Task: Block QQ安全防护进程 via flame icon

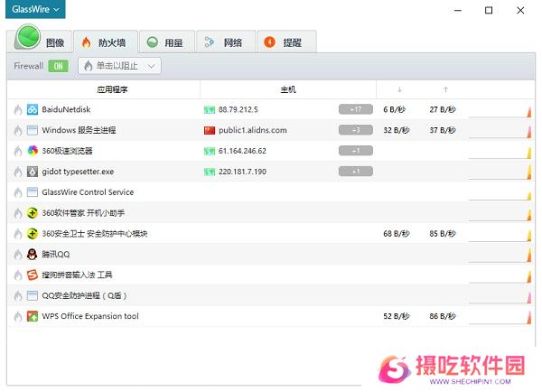Action: click(18, 296)
